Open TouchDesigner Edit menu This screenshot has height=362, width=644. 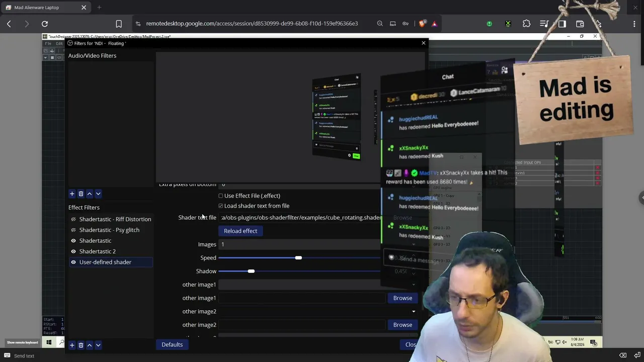(x=59, y=44)
